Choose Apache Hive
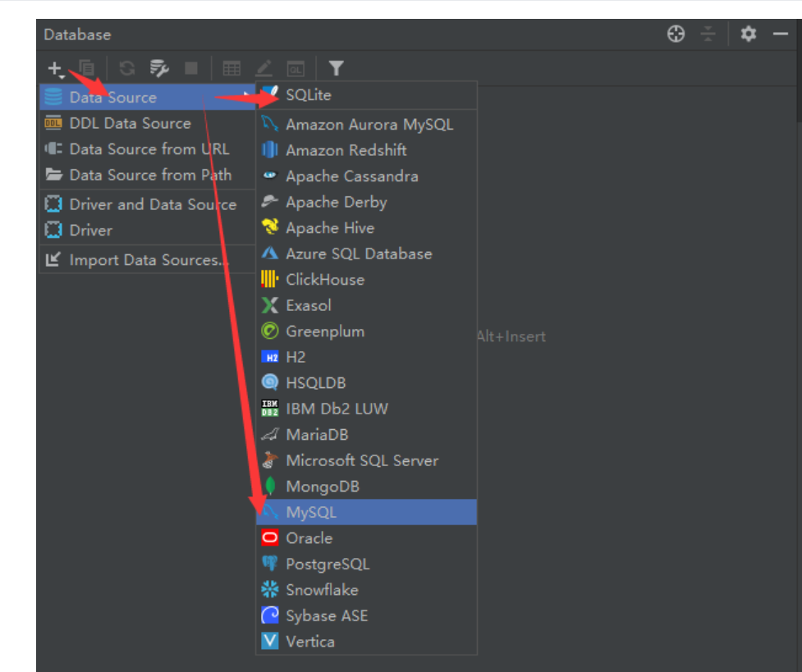 pyautogui.click(x=366, y=227)
